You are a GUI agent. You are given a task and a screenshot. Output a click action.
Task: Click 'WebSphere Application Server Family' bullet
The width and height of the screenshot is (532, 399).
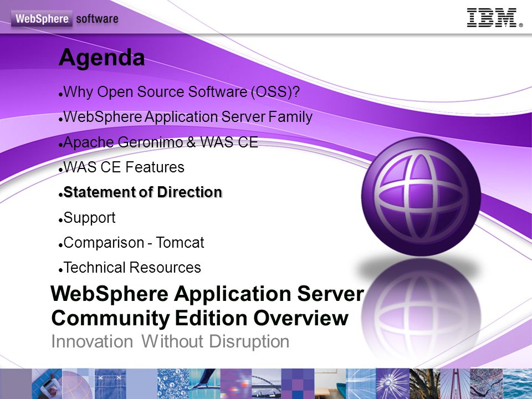tap(185, 117)
